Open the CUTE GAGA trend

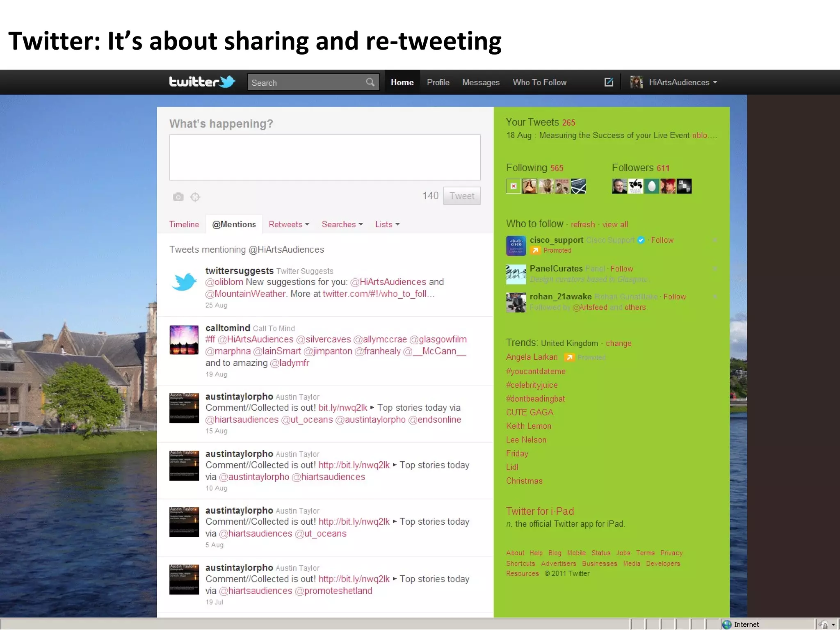[530, 412]
